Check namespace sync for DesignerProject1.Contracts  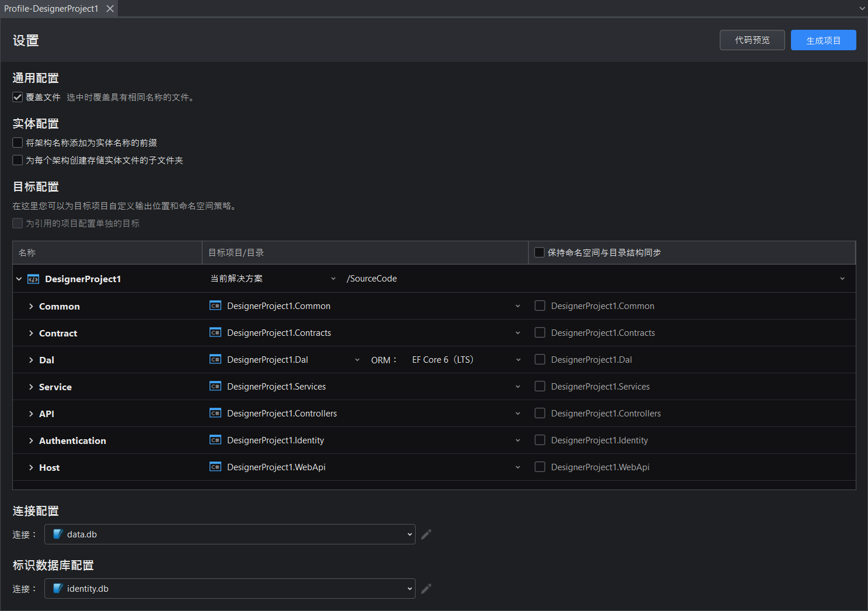point(540,332)
